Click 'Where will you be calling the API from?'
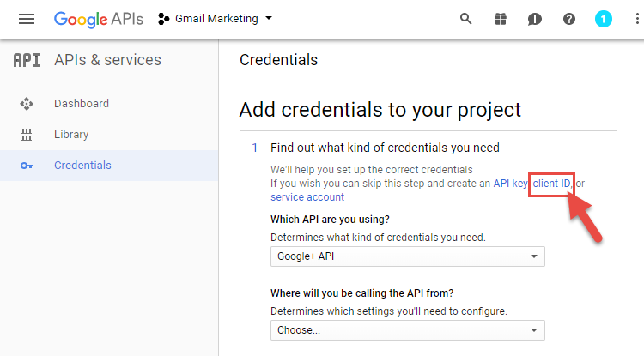This screenshot has height=356, width=644. click(361, 293)
